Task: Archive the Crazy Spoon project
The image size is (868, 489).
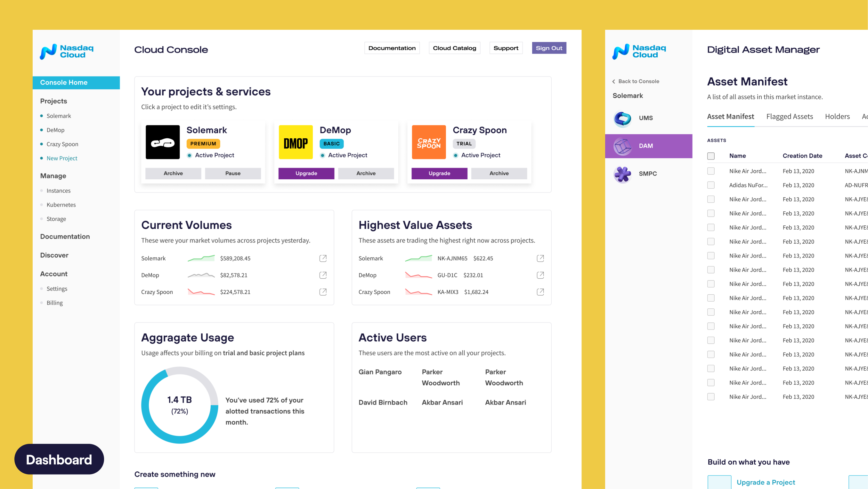Action: pos(499,174)
